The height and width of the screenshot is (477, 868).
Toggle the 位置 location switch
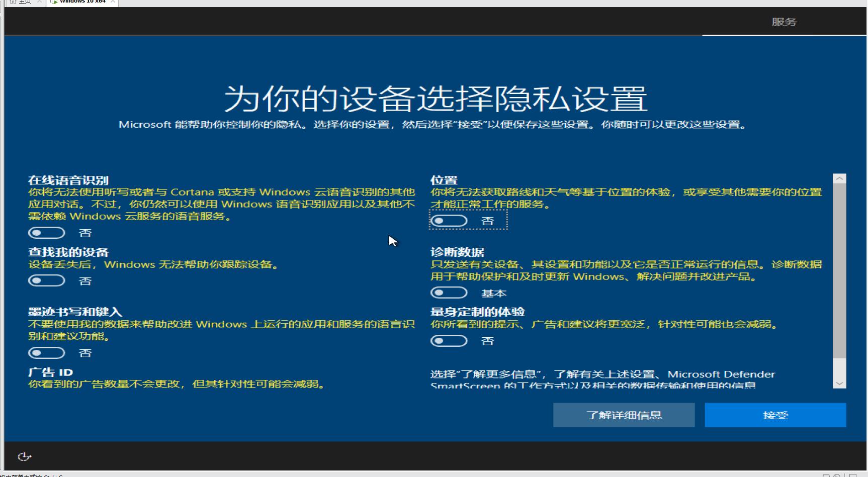click(x=449, y=221)
